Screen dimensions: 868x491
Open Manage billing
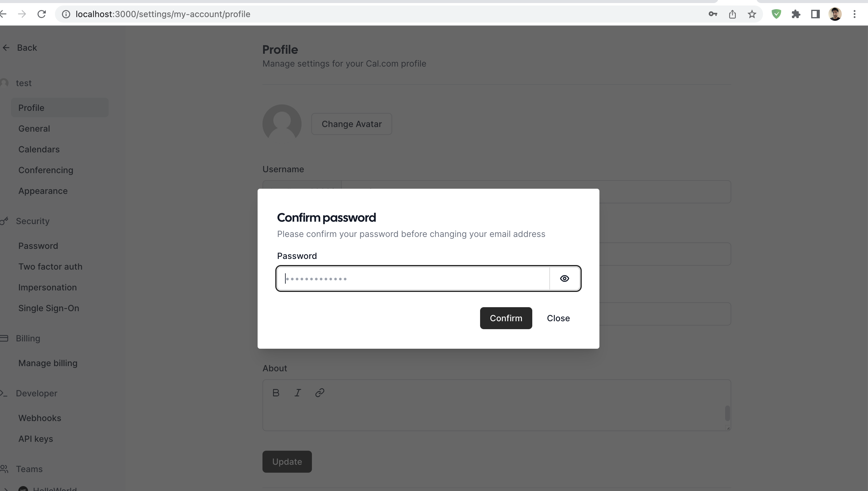[48, 363]
